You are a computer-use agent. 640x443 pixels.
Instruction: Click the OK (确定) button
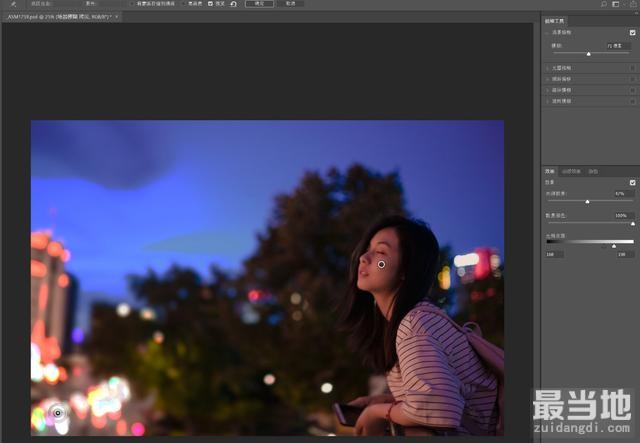(259, 4)
